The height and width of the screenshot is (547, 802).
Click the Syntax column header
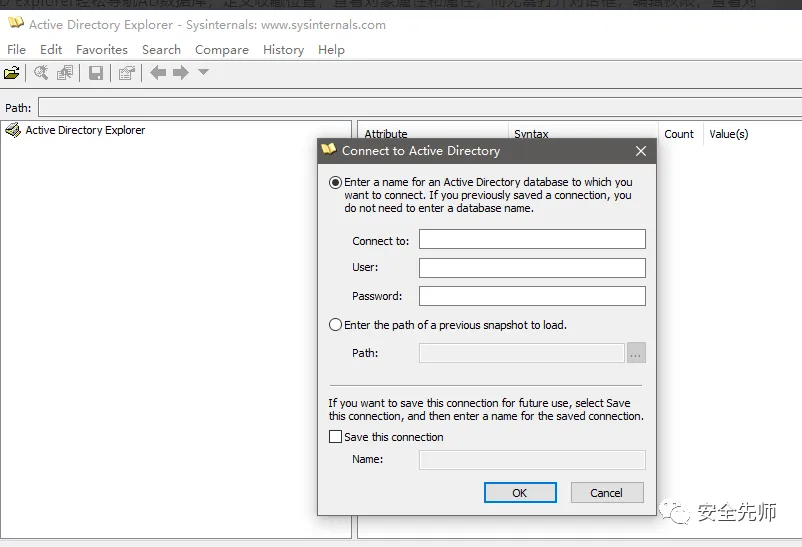pyautogui.click(x=583, y=132)
